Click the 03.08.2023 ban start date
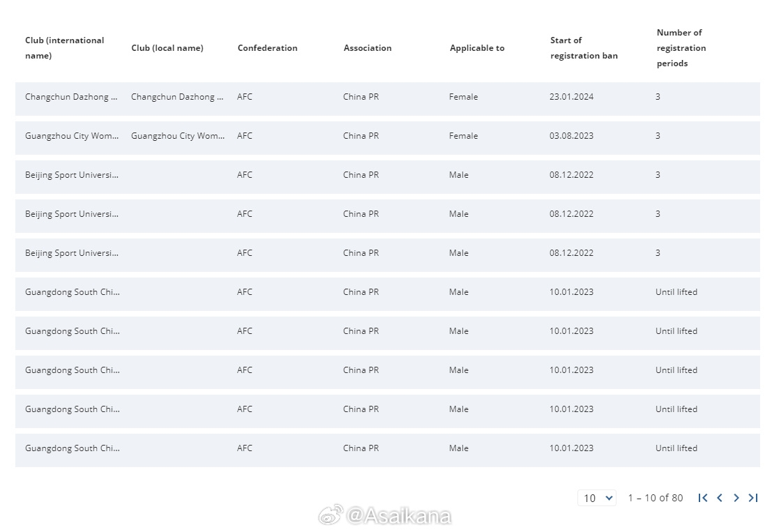 pos(571,136)
